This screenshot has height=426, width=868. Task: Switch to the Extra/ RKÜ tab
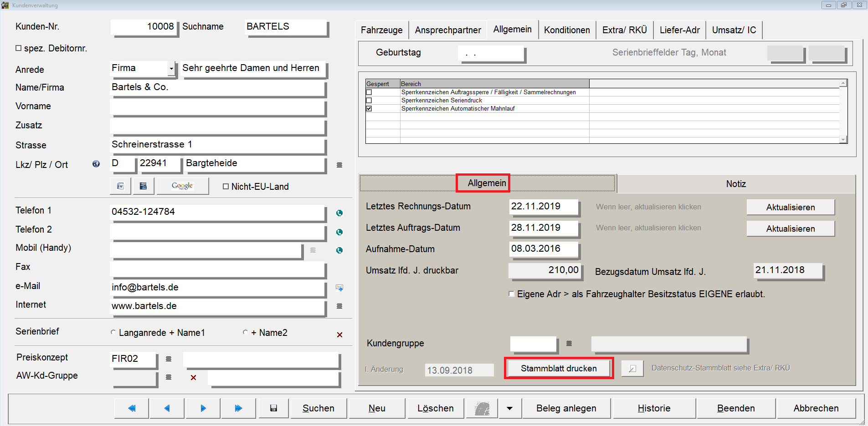tap(625, 30)
